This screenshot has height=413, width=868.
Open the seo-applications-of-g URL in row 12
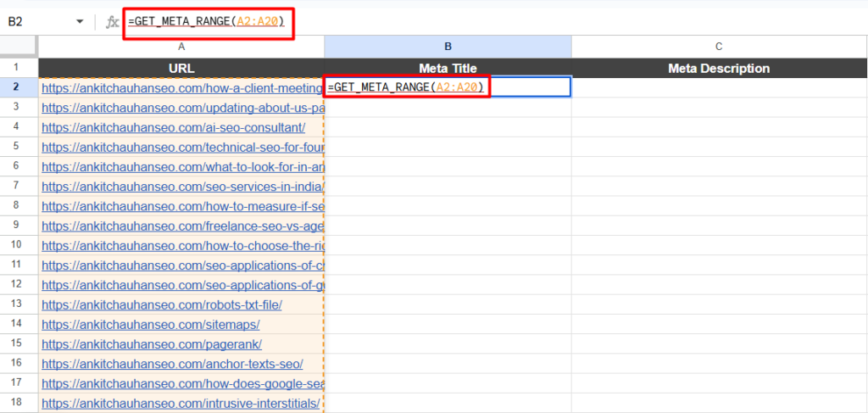183,285
